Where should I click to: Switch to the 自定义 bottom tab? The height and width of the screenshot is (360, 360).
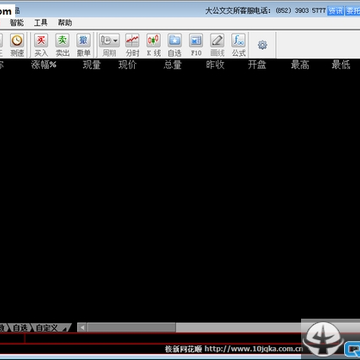47,328
